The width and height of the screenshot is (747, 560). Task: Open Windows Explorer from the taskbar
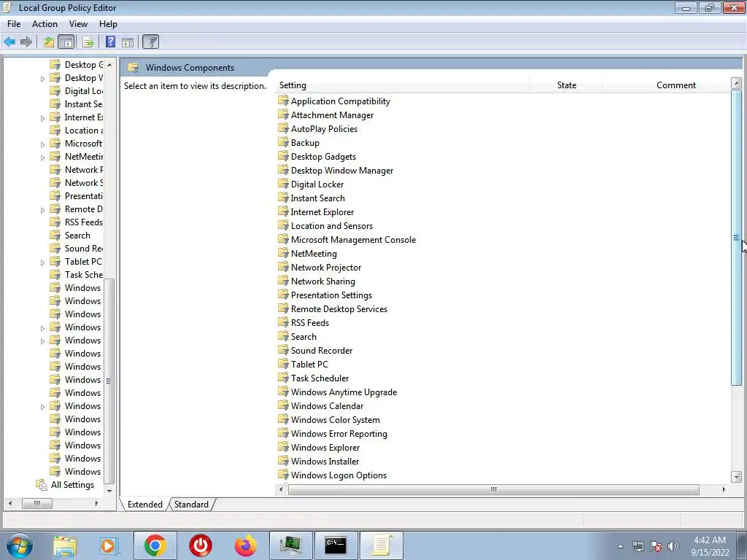click(65, 545)
